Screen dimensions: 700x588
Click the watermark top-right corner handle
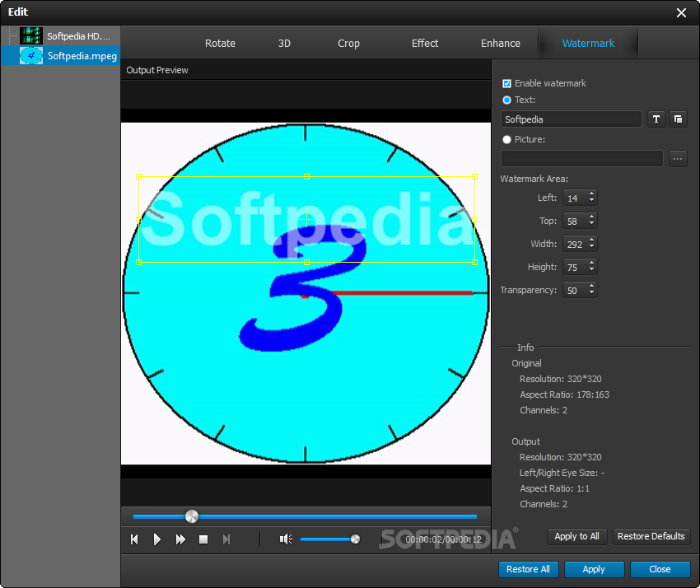[x=474, y=177]
